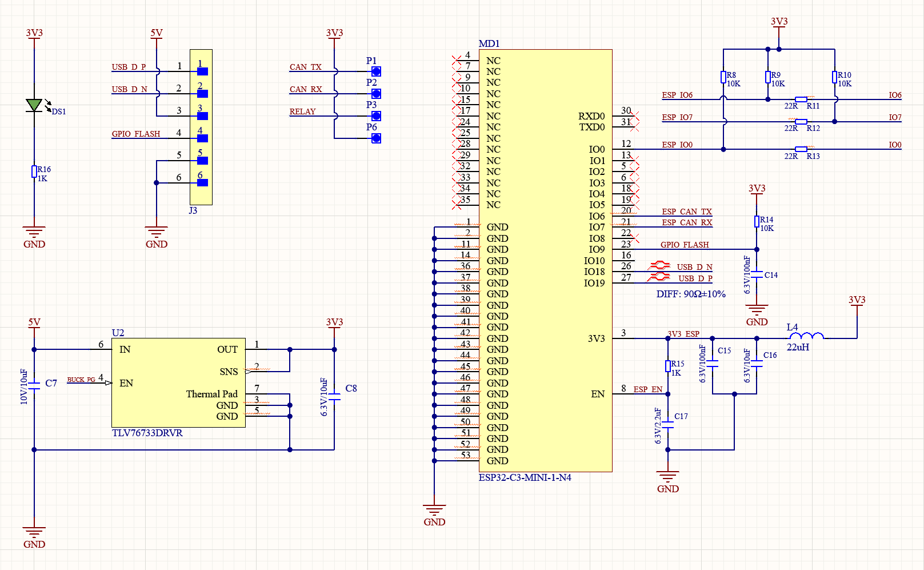
Task: Click the TLV76733DRVR part name
Action: [x=147, y=433]
